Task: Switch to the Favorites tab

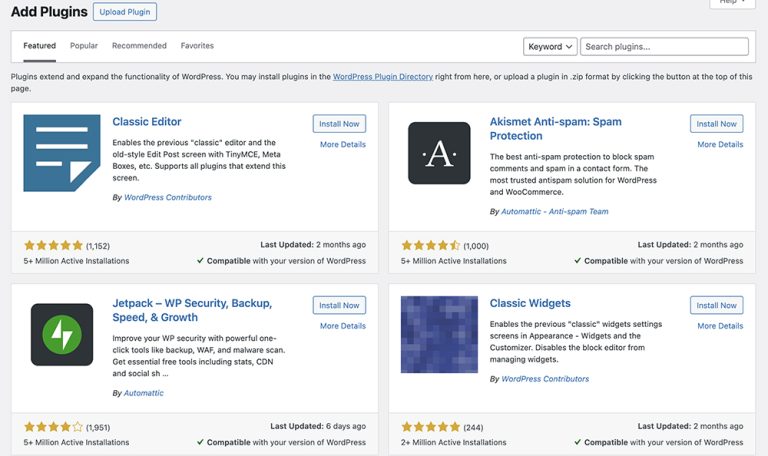Action: click(197, 46)
